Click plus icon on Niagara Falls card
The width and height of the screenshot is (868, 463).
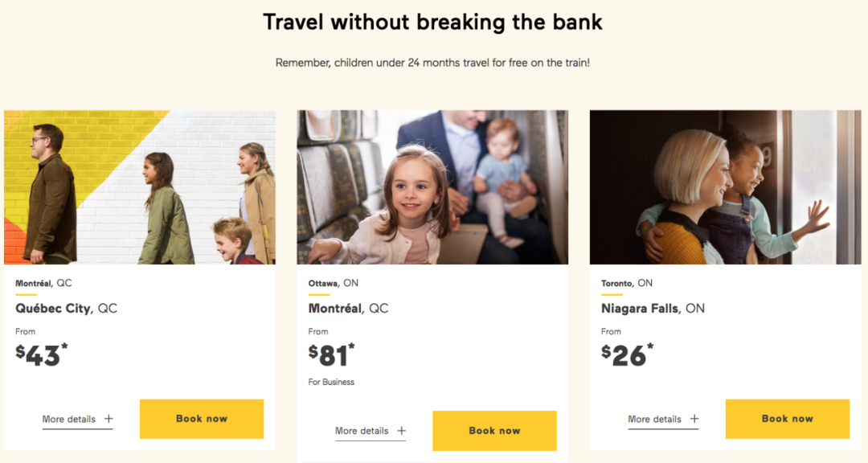click(694, 419)
